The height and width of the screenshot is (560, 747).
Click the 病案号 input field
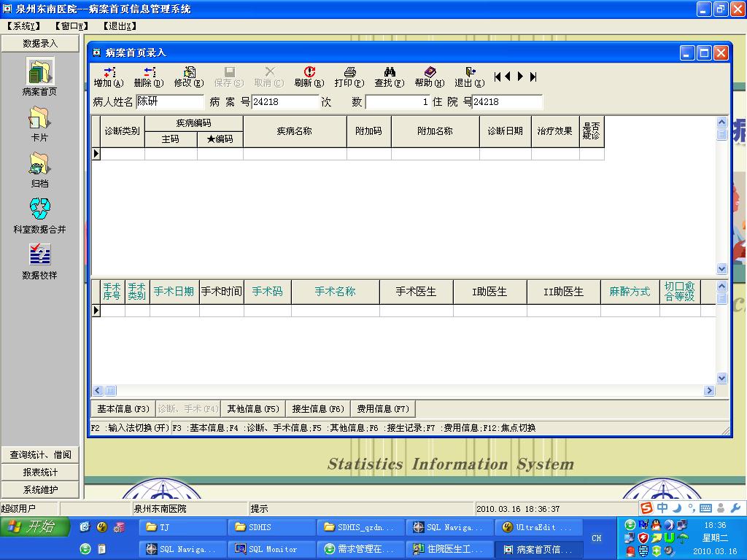pyautogui.click(x=285, y=101)
